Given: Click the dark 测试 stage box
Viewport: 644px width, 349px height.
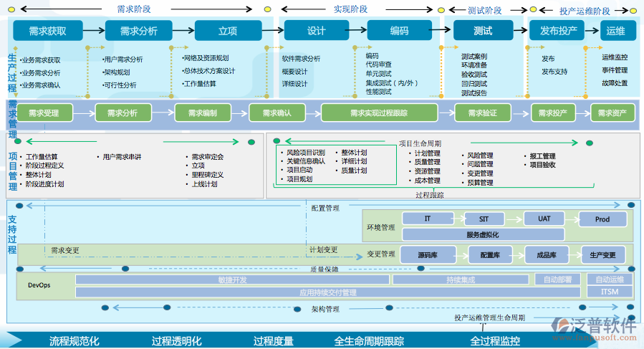Looking at the screenshot, I should [x=483, y=31].
